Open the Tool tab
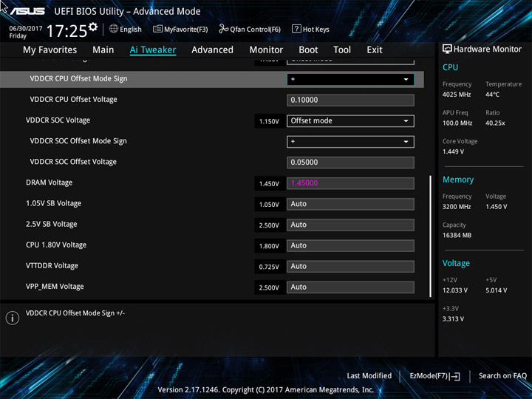The image size is (532, 399). (x=342, y=50)
